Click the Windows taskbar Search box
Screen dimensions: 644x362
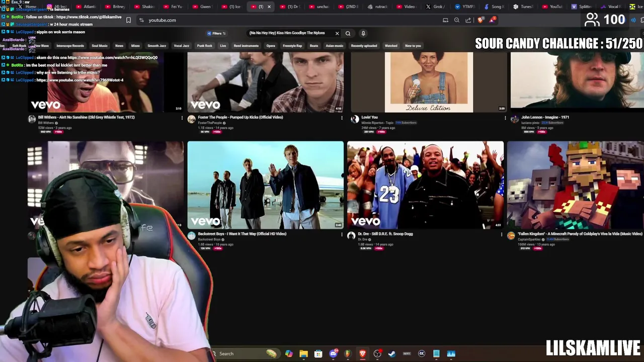point(245,353)
